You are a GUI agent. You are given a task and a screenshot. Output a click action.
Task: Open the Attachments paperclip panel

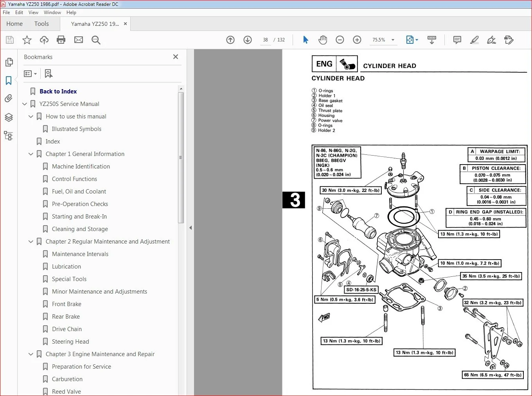tap(9, 99)
